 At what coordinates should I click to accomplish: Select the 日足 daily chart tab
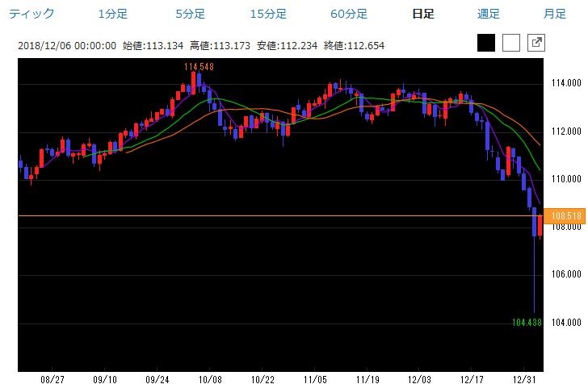[423, 14]
